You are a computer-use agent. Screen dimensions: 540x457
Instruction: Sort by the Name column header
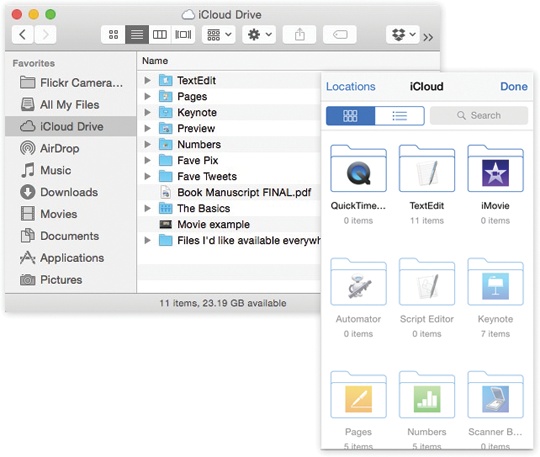[x=155, y=61]
